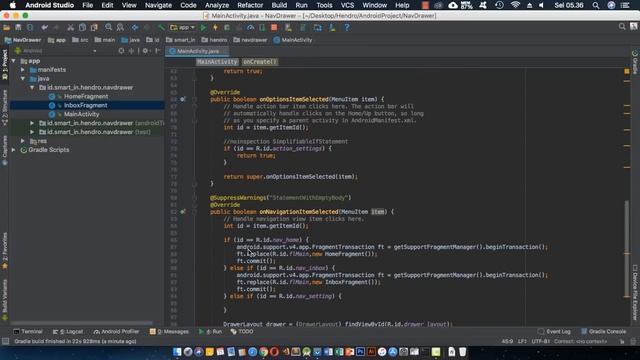Click the Cut scissors icon

(71, 27)
